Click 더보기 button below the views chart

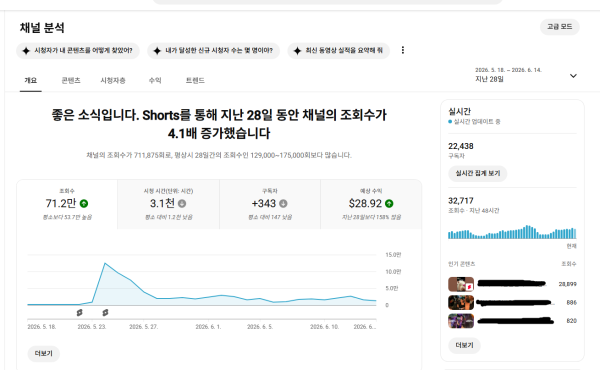44,354
